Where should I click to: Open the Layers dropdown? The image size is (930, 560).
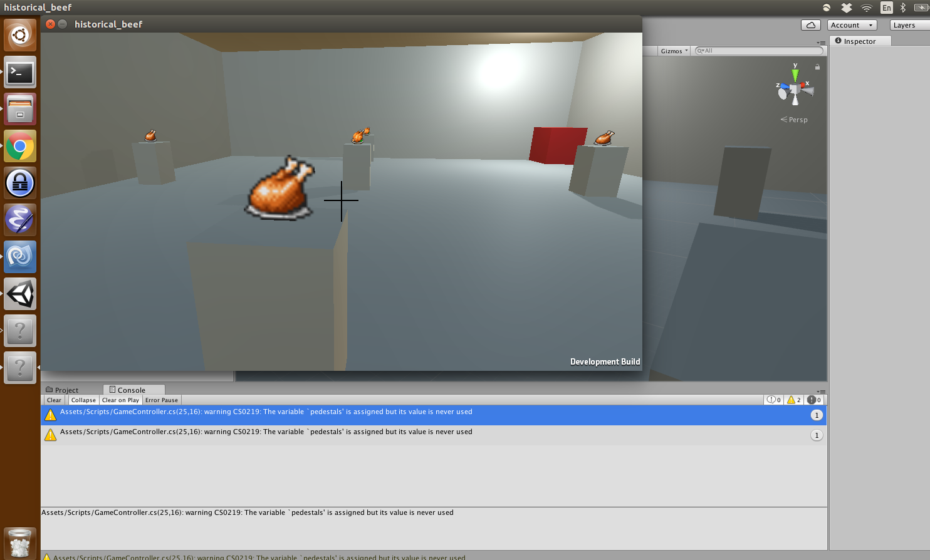[x=909, y=25]
